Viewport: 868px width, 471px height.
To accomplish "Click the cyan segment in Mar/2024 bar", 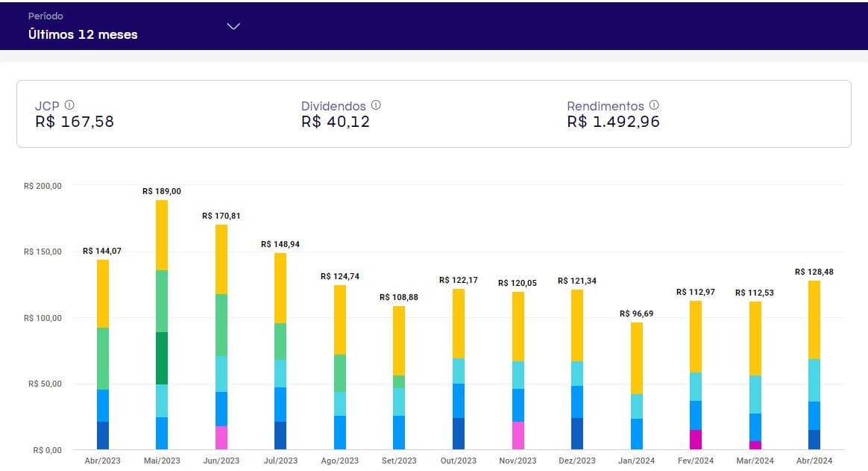I will (x=755, y=394).
